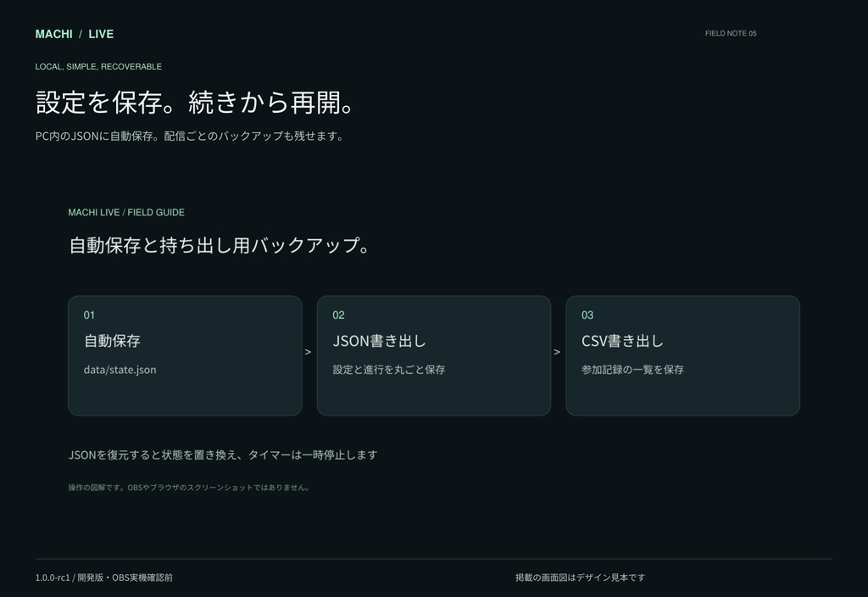The height and width of the screenshot is (597, 868).
Task: Click the heading 自動保存と持ち出し用バックアップ。
Action: [x=220, y=245]
